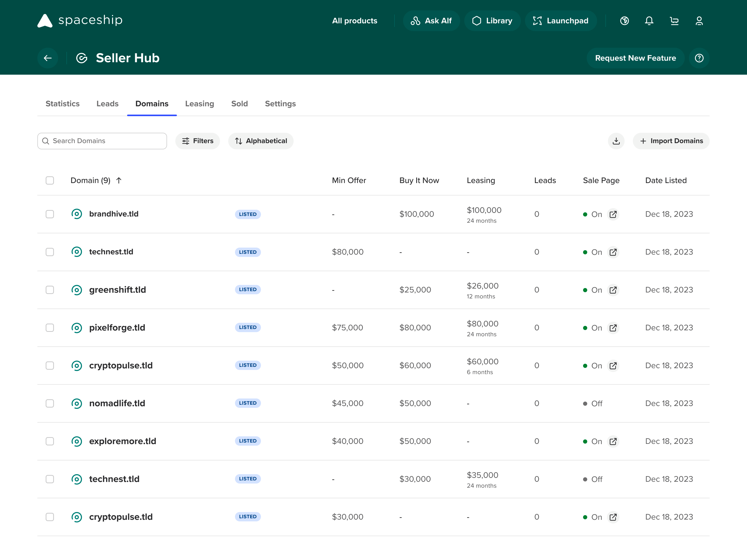The height and width of the screenshot is (560, 747).
Task: Click Request New Feature button
Action: click(635, 58)
